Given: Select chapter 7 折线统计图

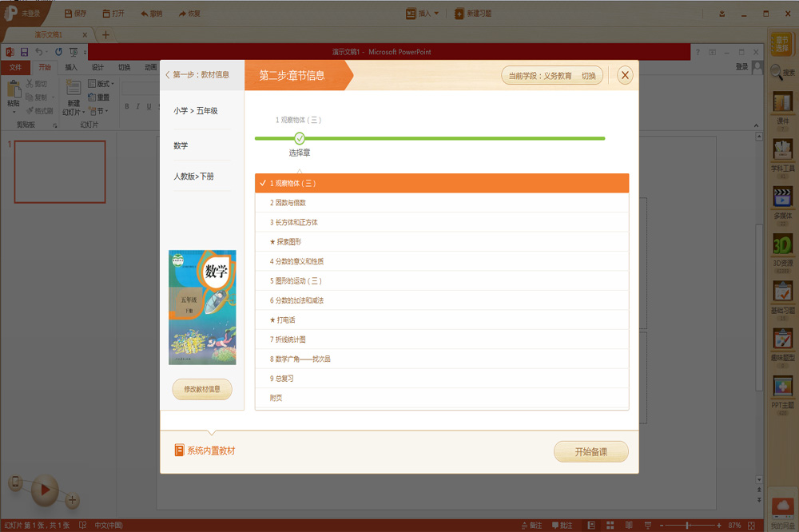Looking at the screenshot, I should pyautogui.click(x=442, y=339).
